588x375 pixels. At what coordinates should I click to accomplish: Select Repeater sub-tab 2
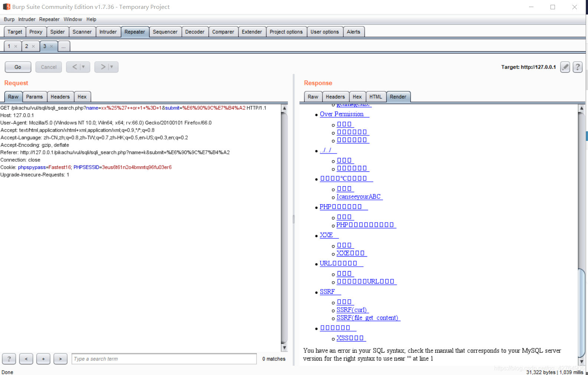pyautogui.click(x=26, y=46)
